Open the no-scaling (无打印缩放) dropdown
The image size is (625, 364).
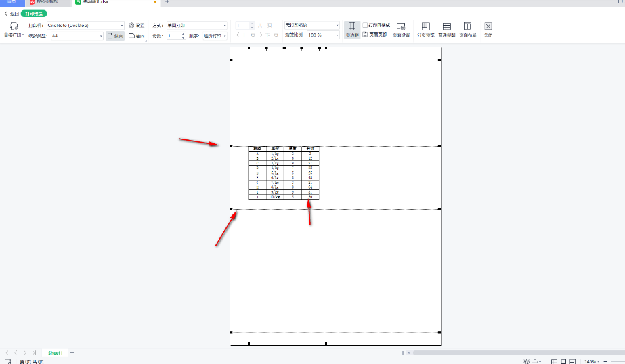311,25
